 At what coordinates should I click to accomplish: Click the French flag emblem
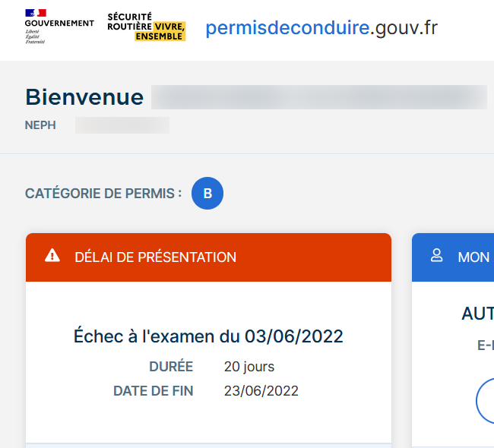pos(36,13)
